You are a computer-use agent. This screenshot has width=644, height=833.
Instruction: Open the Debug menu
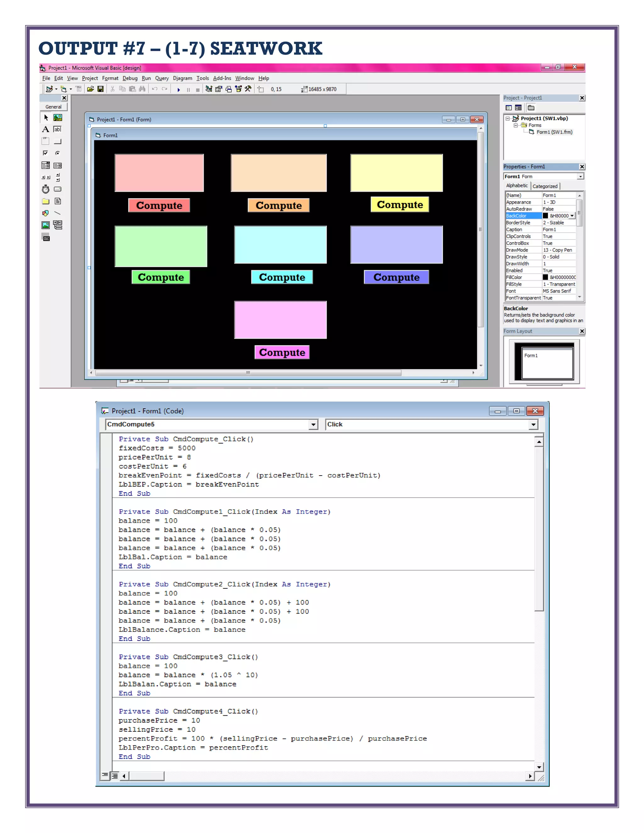tap(130, 78)
